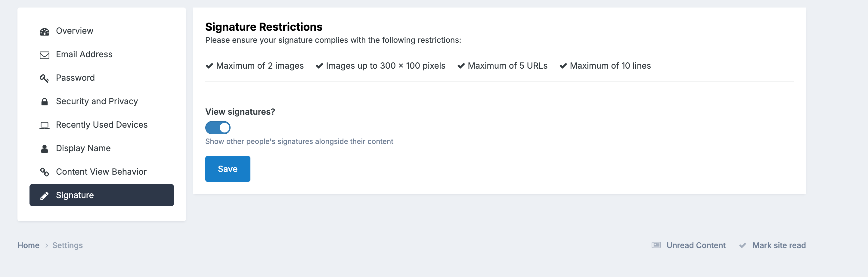Toggle the View signatures switch off
Viewport: 868px width, 277px height.
tap(218, 128)
